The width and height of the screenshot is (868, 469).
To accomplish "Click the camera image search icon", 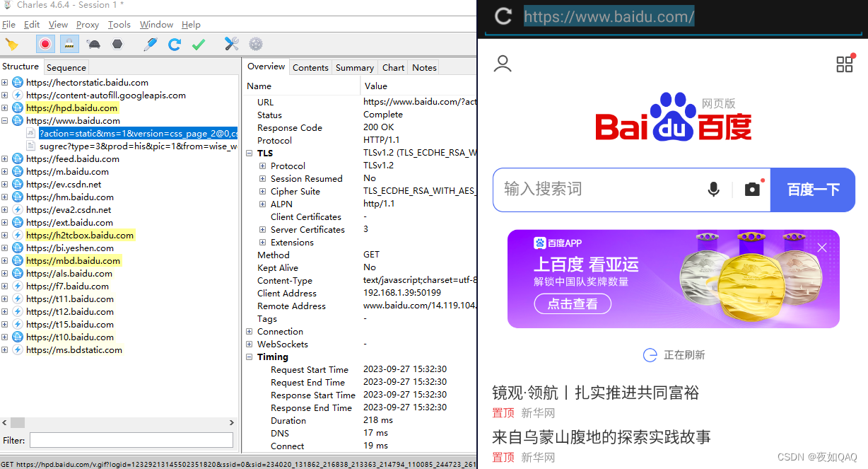I will pos(753,189).
